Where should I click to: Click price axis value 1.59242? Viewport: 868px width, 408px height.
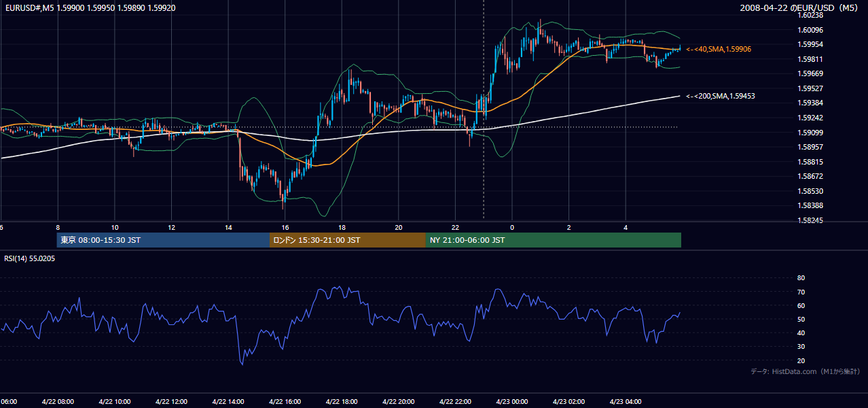pos(810,118)
